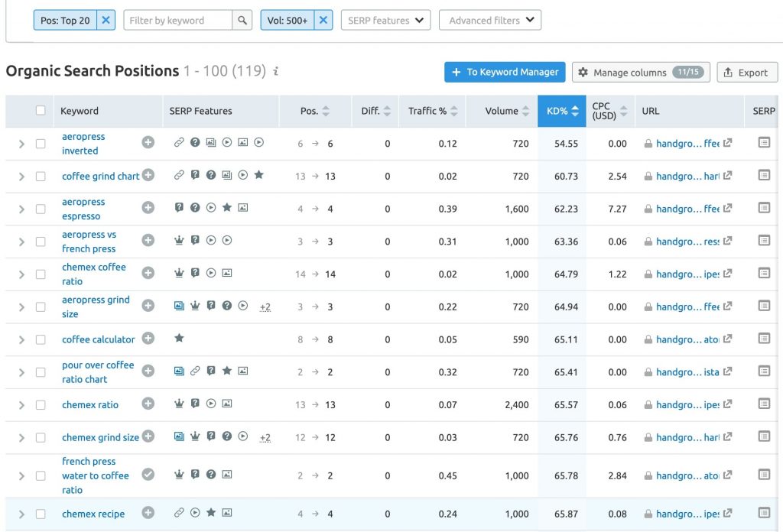Open the SERP features dropdown
This screenshot has width=783, height=532.
385,20
